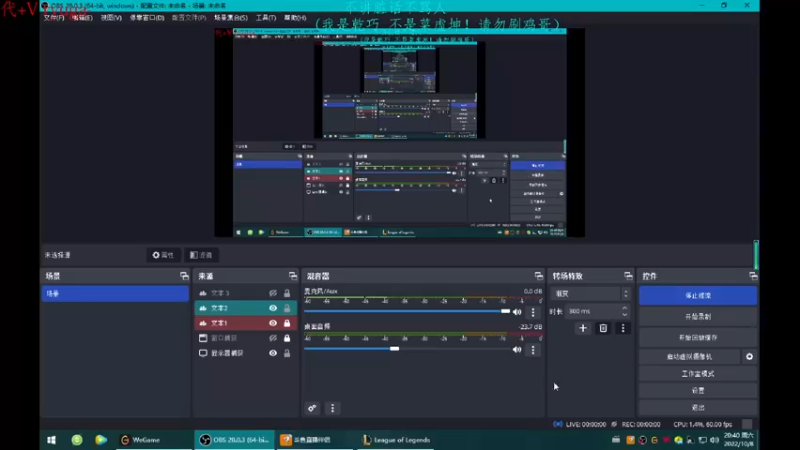Select the 文本2 source row
Image resolution: width=800 pixels, height=450 pixels.
coord(246,308)
